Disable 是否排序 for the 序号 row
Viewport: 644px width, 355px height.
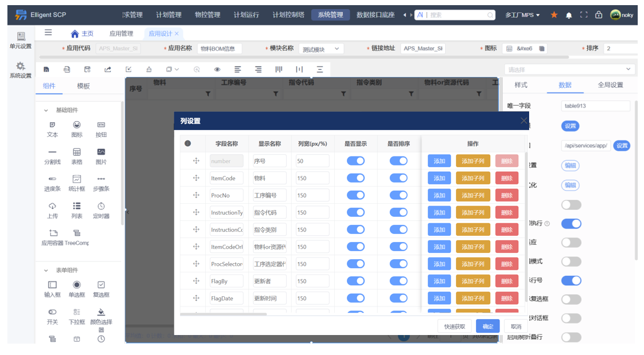pos(398,160)
